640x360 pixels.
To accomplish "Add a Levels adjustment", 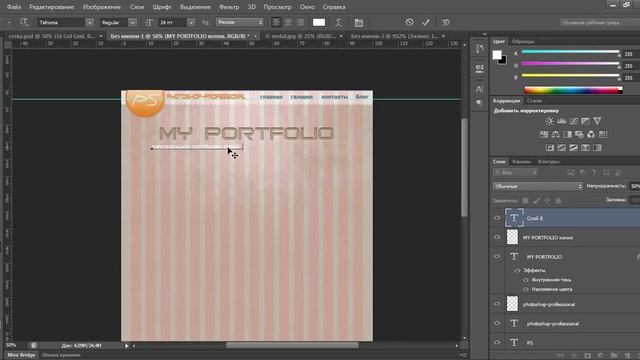I will (x=562, y=121).
